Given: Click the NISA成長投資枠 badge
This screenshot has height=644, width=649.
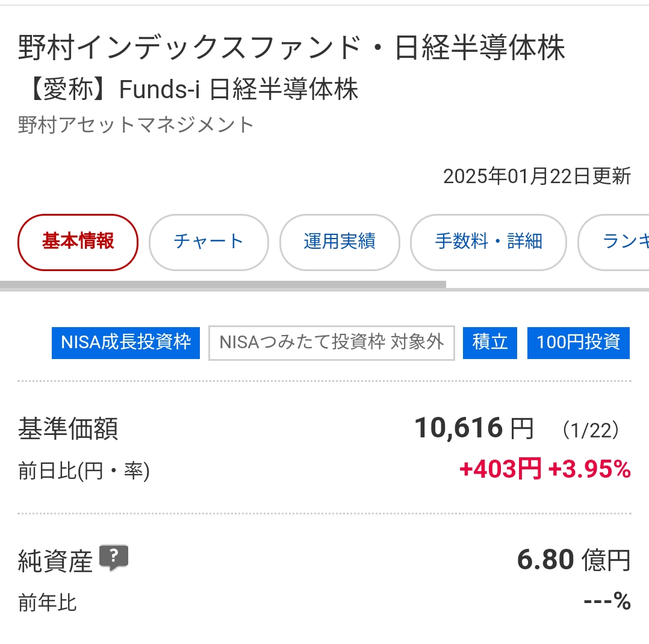Looking at the screenshot, I should click(x=126, y=343).
